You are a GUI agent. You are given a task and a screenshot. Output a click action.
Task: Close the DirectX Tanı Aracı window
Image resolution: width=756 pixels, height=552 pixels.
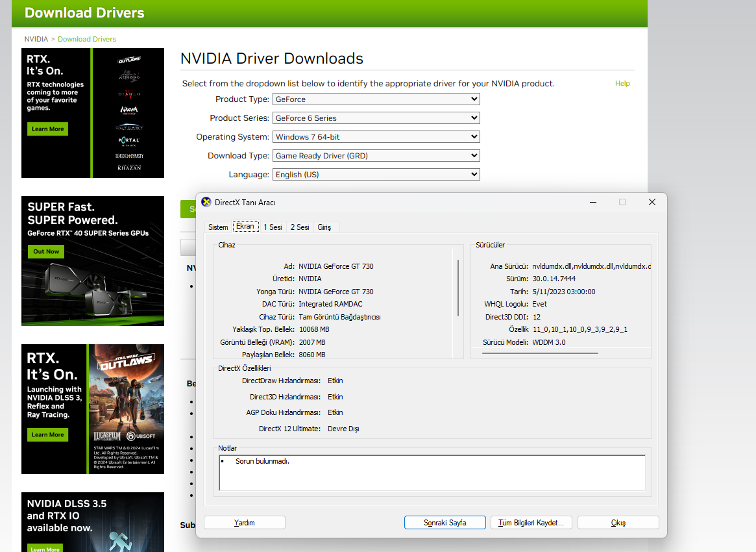[x=652, y=202]
